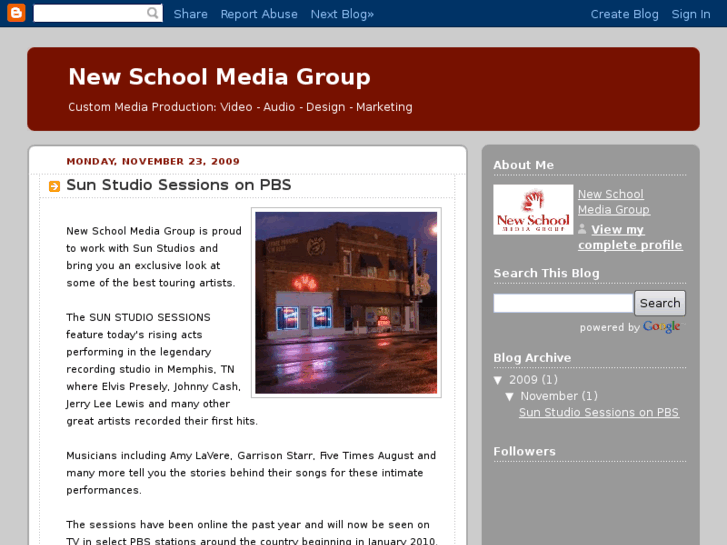The width and height of the screenshot is (727, 545).
Task: Click the Monday, November 23, 2009 date header
Action: tap(153, 161)
